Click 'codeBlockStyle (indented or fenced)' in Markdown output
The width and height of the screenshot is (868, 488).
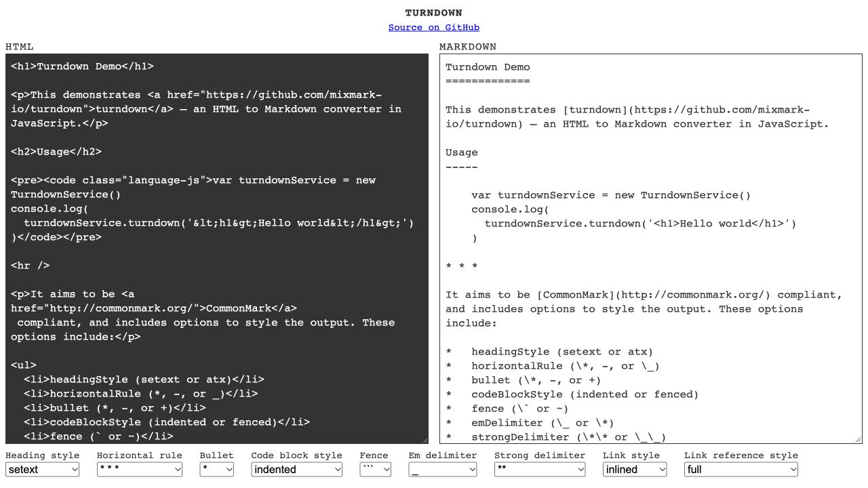[585, 394]
